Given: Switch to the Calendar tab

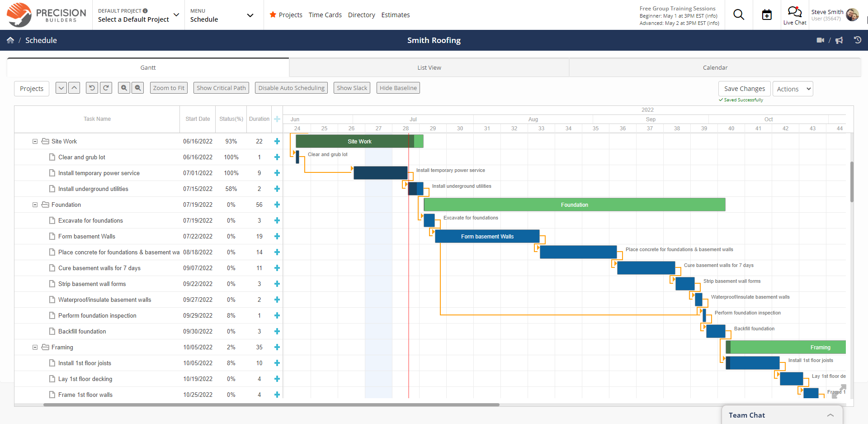Looking at the screenshot, I should [715, 67].
